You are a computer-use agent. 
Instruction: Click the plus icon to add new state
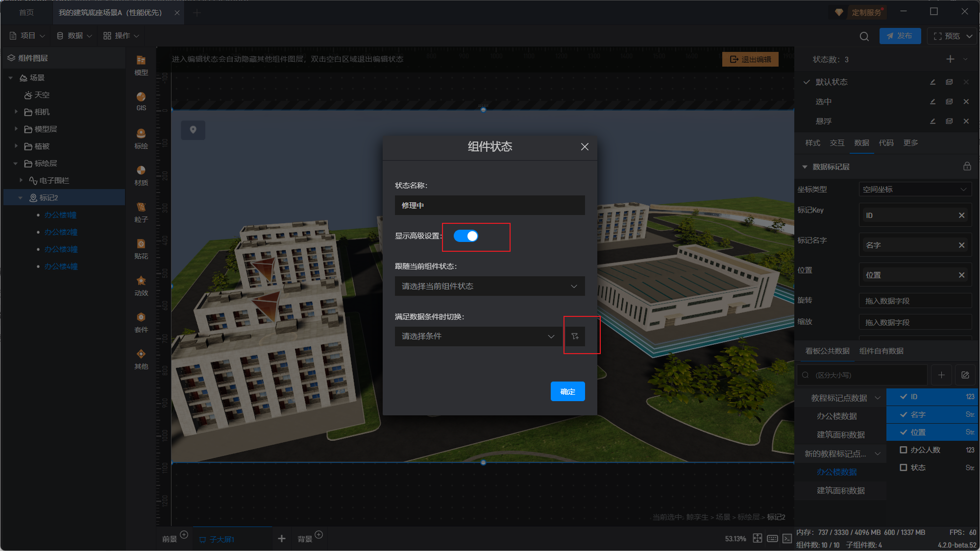tap(950, 59)
